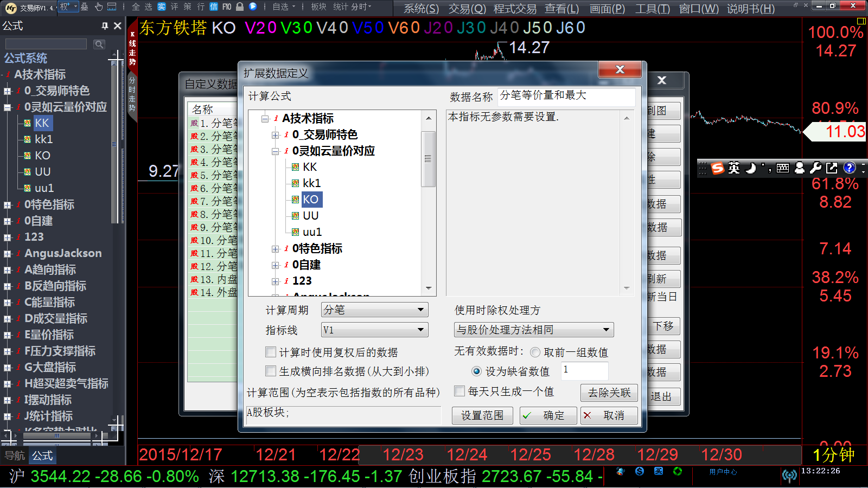This screenshot has height=488, width=868.
Task: Select the overlay (叠加) toolbar icon
Action: pyautogui.click(x=84, y=7)
